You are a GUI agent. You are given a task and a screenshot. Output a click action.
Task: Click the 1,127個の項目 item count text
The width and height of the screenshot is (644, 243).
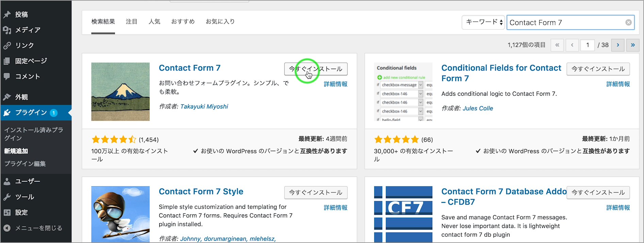pyautogui.click(x=527, y=45)
